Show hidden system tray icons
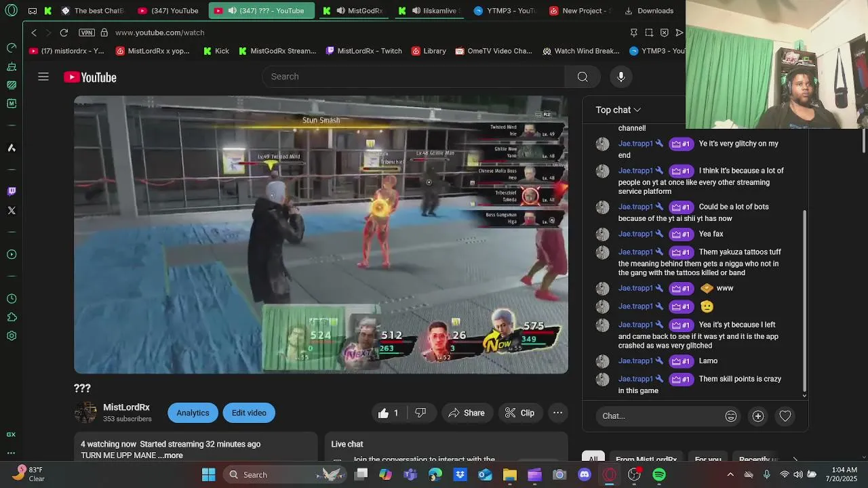Screen dimensions: 868x488 730,474
